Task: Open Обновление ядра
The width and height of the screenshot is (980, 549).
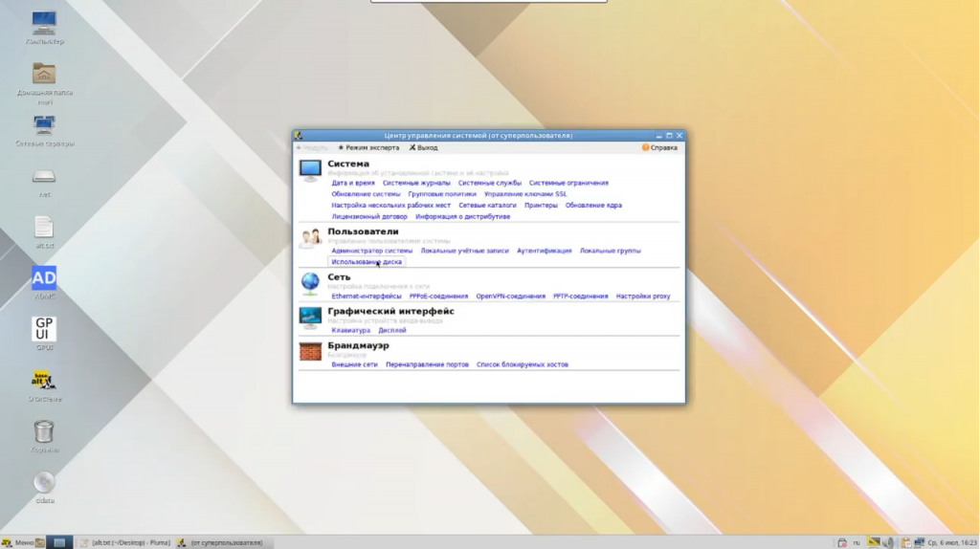Action: (x=593, y=206)
